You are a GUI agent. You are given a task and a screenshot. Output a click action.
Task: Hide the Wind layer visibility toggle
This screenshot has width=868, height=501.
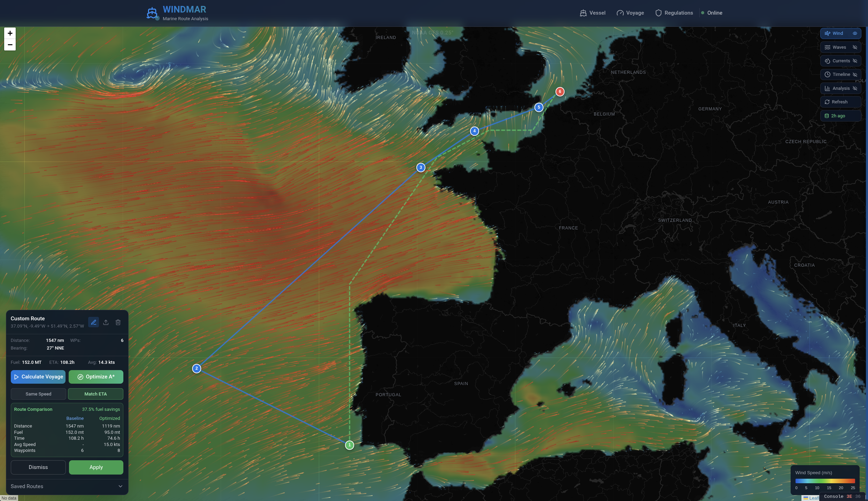(x=855, y=33)
